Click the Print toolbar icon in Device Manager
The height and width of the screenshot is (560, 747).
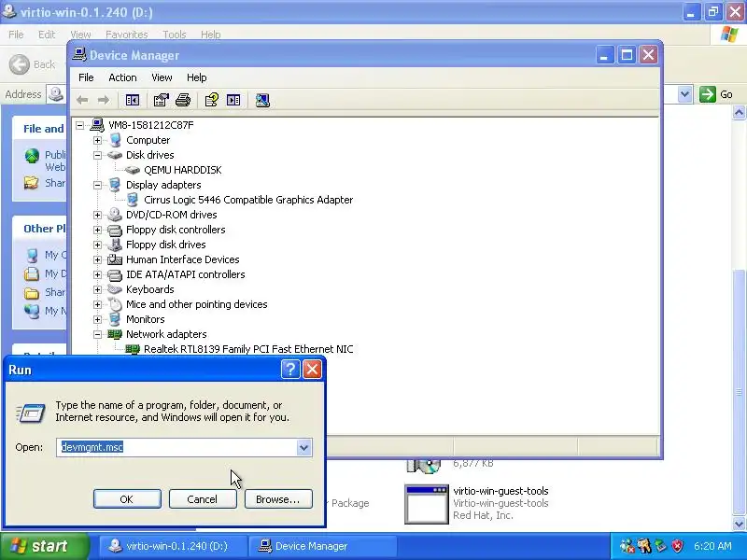(x=183, y=100)
